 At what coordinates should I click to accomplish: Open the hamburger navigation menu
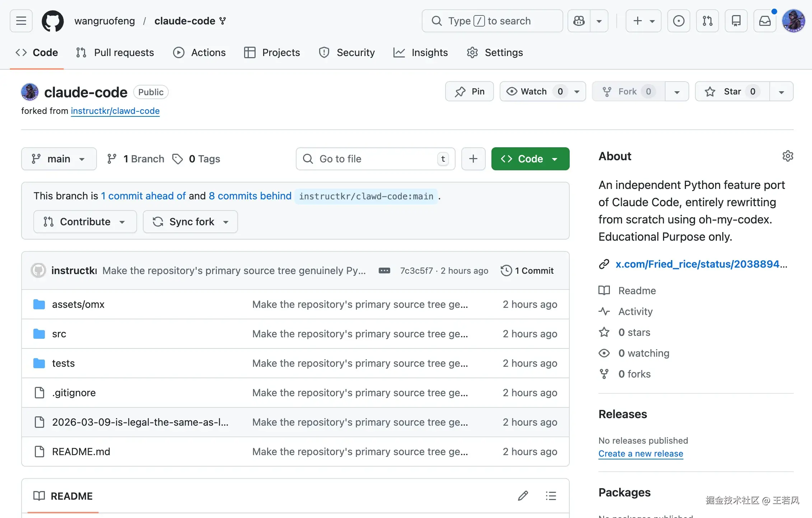tap(21, 21)
